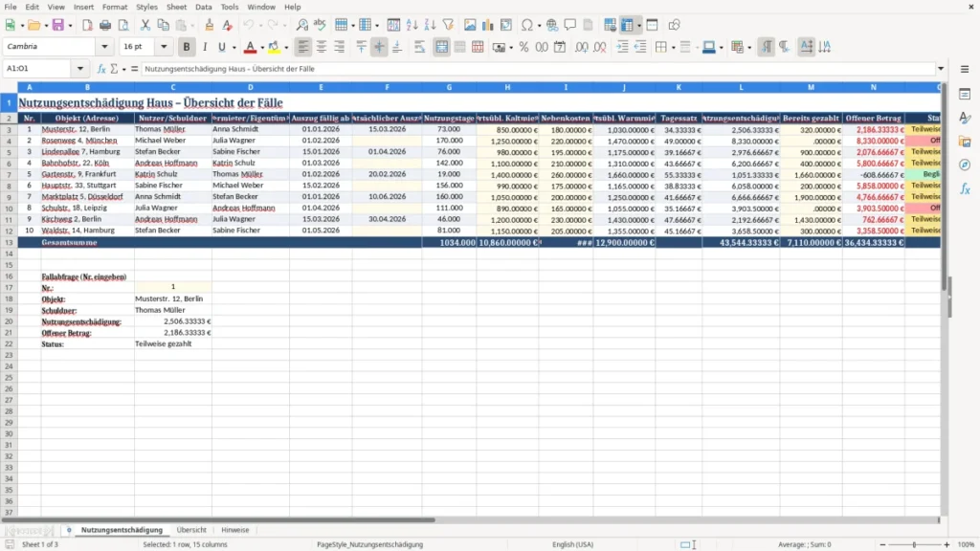
Task: Click English (USA) language in status bar
Action: click(x=572, y=544)
